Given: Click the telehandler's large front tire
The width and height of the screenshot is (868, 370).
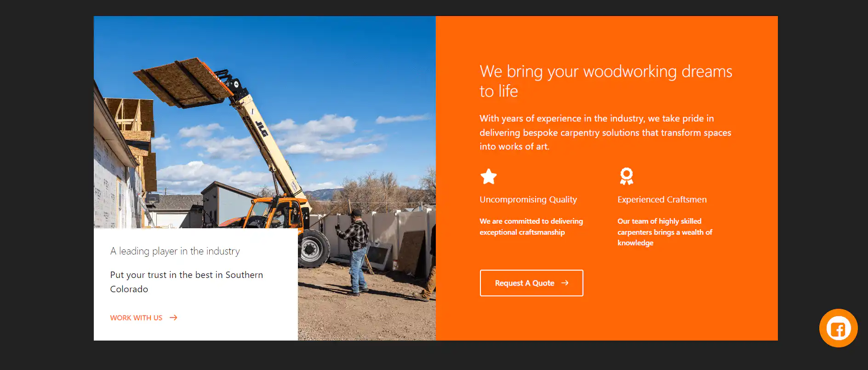Looking at the screenshot, I should [314, 249].
